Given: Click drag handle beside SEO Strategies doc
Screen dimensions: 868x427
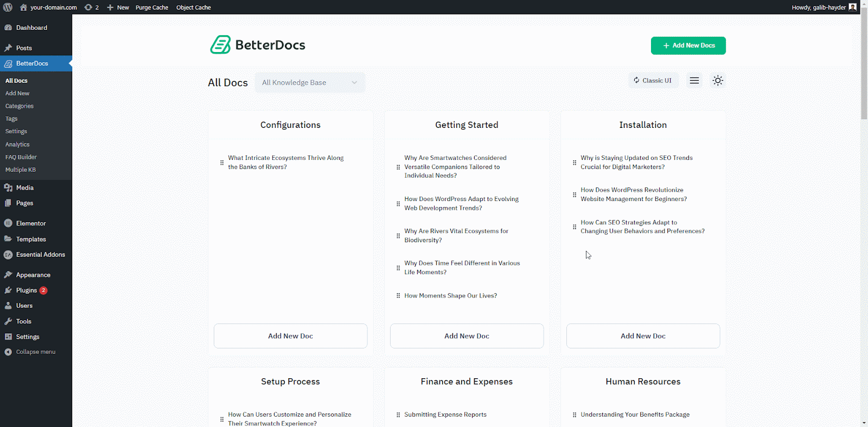Looking at the screenshot, I should 575,227.
